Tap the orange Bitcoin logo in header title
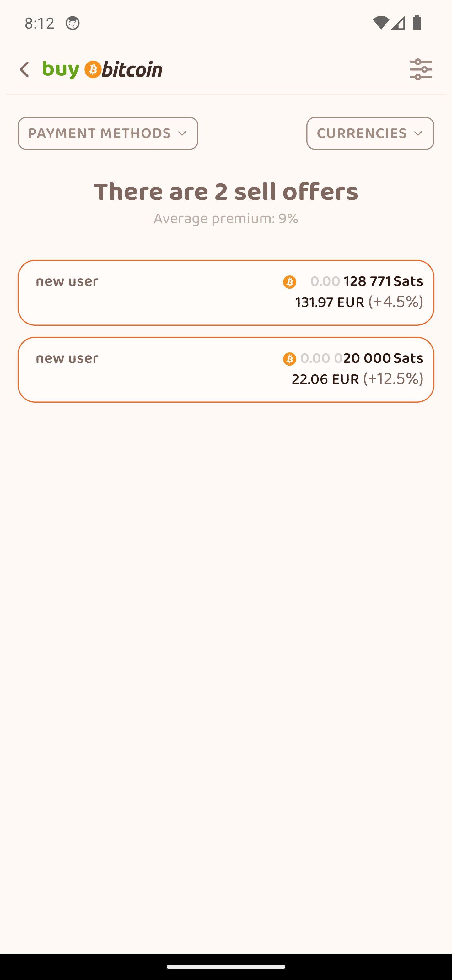 pos(93,70)
